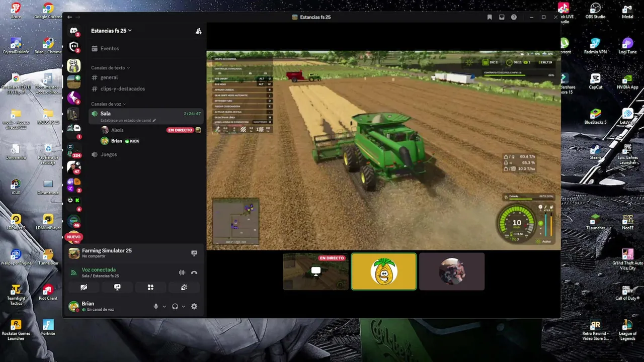Edit channel status with the pencil icon
The image size is (644, 362).
tap(154, 121)
